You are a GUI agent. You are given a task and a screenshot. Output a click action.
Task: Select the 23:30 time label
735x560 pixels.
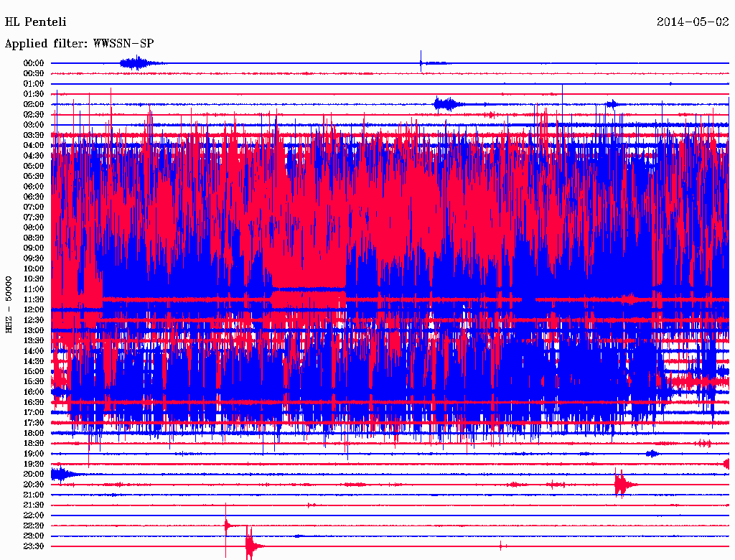pos(34,546)
